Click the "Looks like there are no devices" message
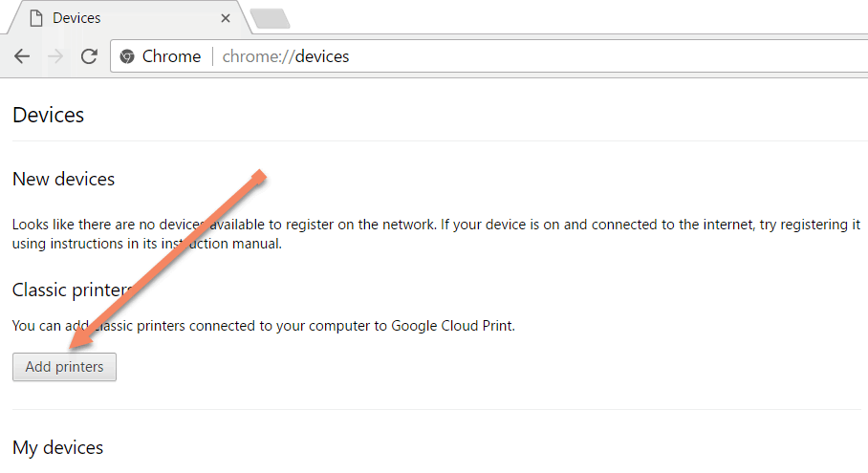 point(287,226)
